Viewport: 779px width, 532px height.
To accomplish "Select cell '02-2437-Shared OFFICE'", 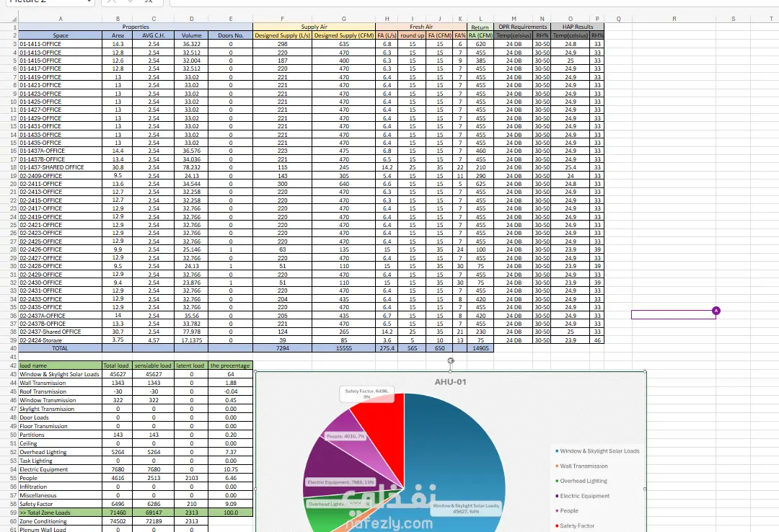I will [61, 332].
